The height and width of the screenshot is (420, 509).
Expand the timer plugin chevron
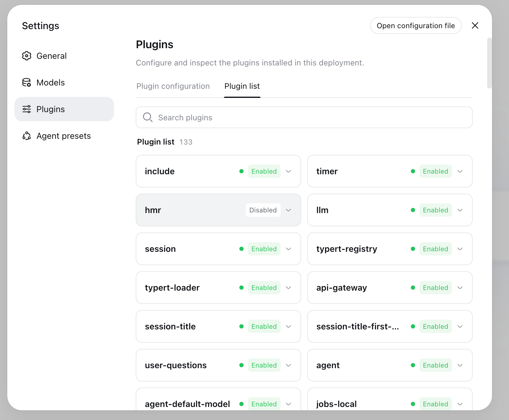(x=460, y=171)
